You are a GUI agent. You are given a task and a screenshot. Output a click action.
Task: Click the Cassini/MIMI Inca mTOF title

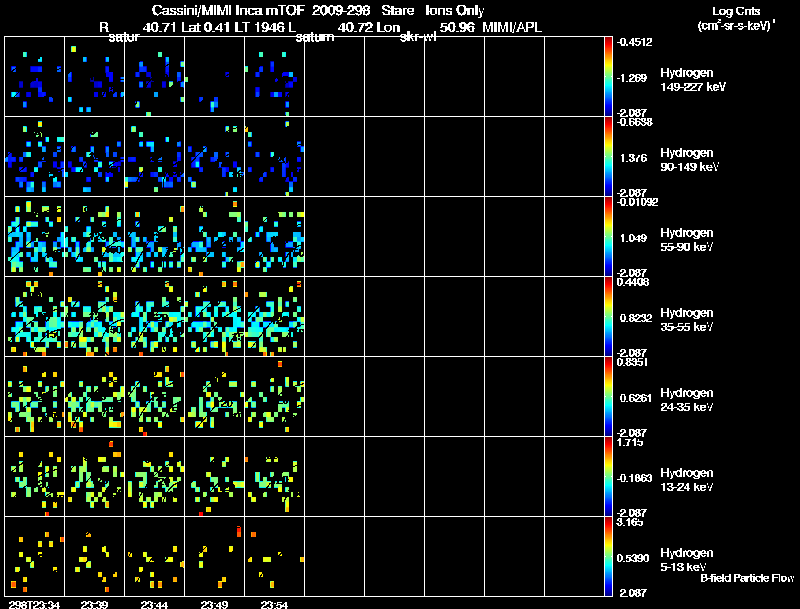coord(221,9)
